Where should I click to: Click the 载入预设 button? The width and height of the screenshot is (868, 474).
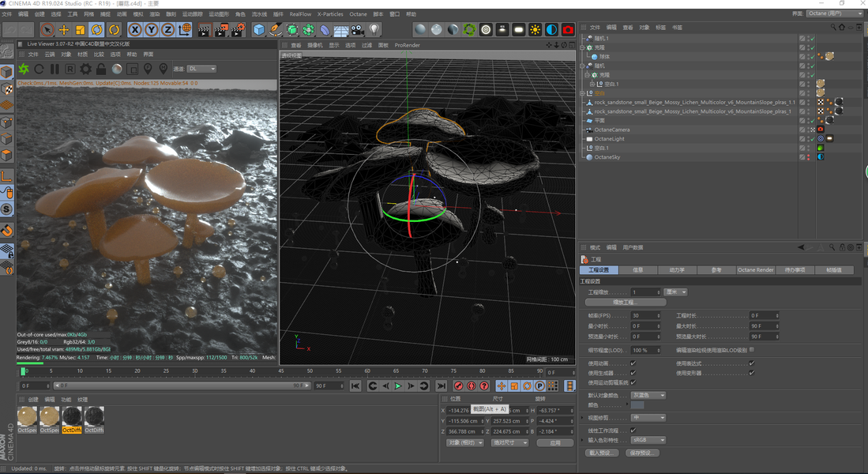[x=602, y=453]
